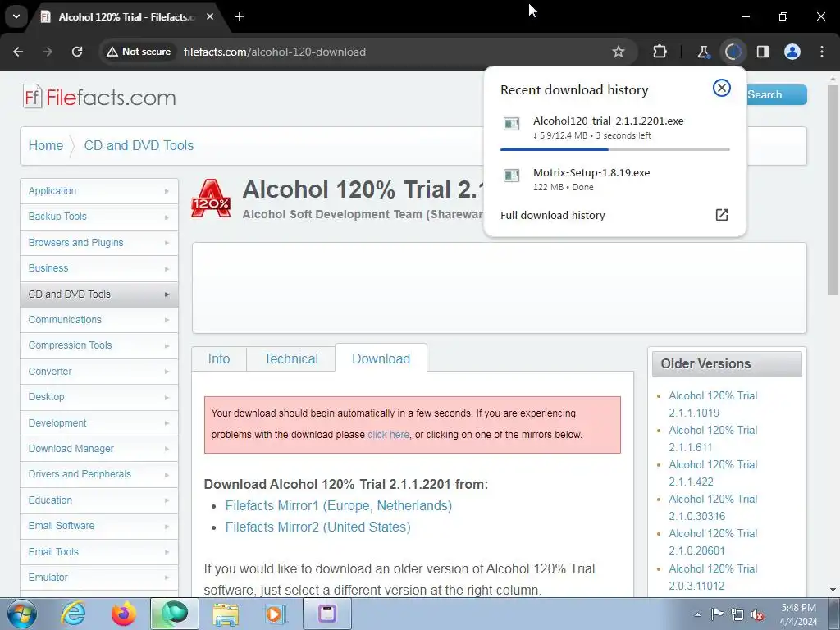Open the Windows Start menu
This screenshot has height=630, width=840.
pyautogui.click(x=22, y=614)
